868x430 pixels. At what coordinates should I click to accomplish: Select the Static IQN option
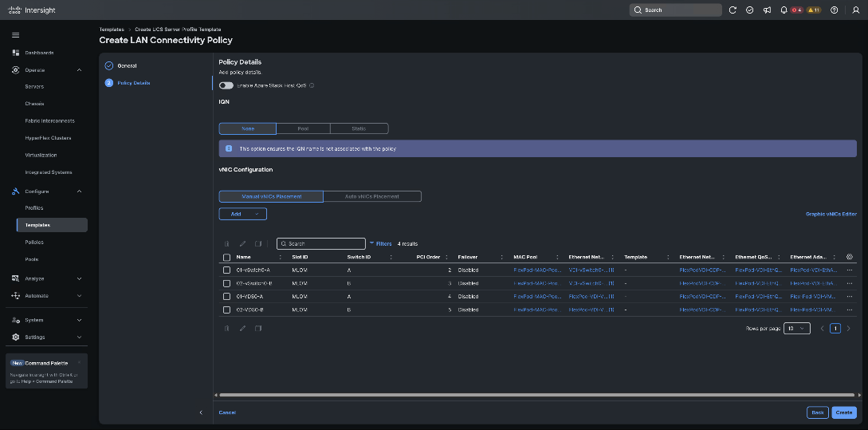coord(359,128)
